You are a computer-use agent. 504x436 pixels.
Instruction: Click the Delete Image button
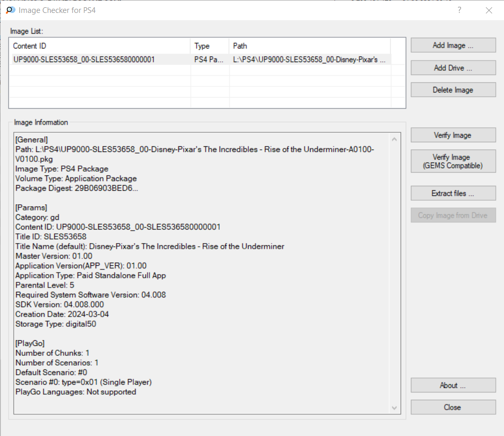[x=453, y=90]
